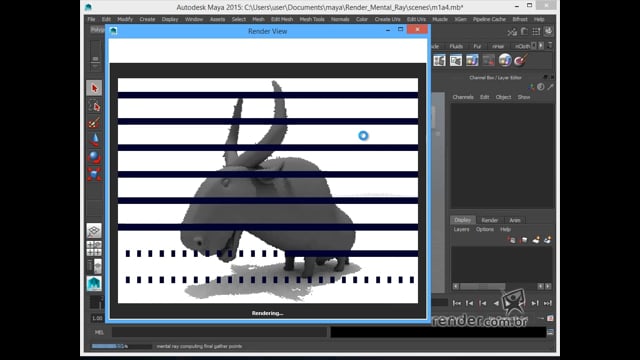Choose the persp/outliner layout icon
Image resolution: width=640 pixels, height=360 pixels.
pos(94,266)
